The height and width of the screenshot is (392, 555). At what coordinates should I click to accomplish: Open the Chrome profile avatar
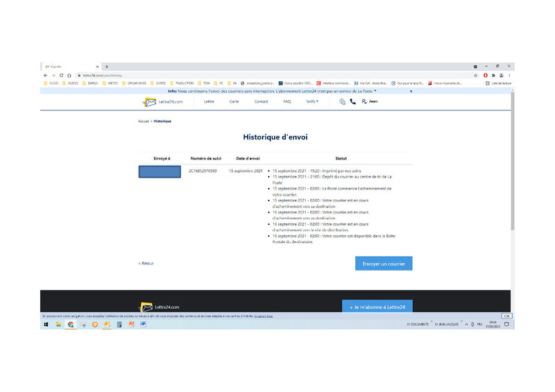pos(501,76)
